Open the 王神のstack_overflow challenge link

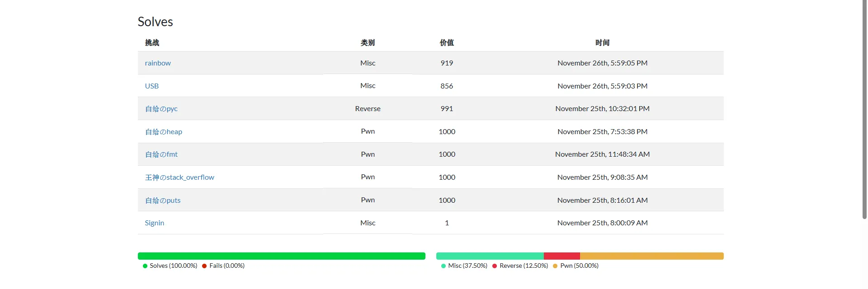[179, 177]
